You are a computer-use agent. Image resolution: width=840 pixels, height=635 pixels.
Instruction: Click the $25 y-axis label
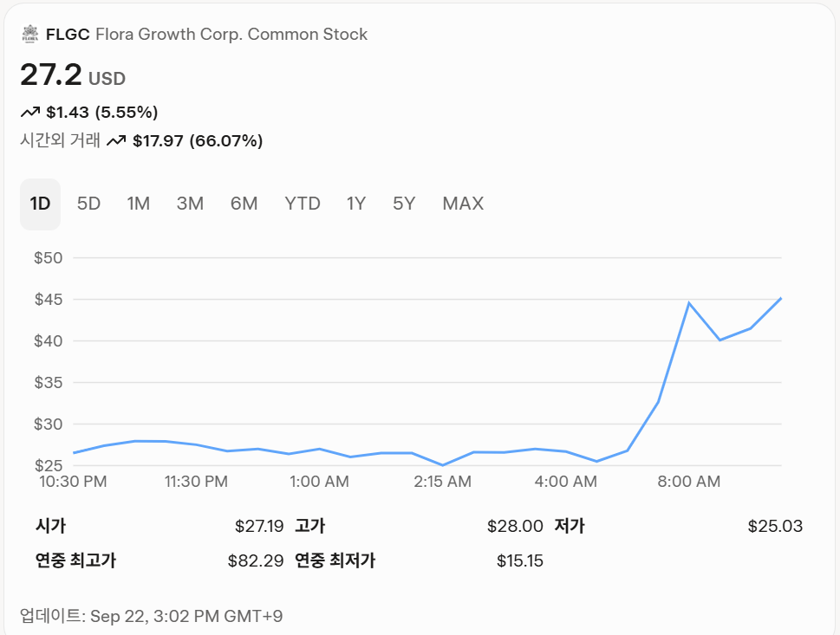click(x=49, y=465)
